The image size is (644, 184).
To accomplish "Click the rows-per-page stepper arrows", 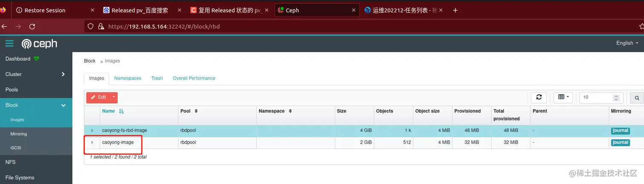I will pos(615,97).
